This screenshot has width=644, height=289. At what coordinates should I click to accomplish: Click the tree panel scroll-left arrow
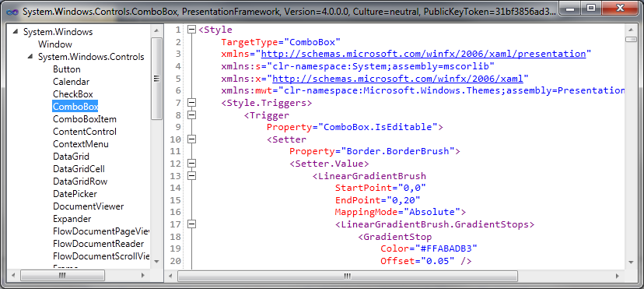coord(13,276)
